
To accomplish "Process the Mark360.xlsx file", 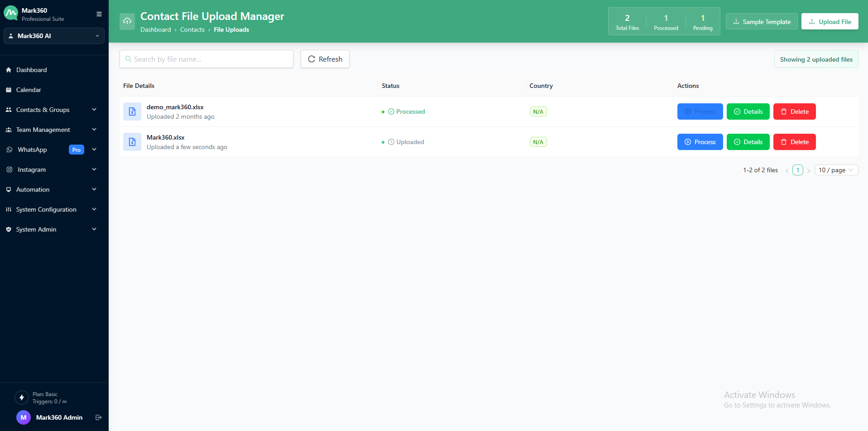I will [x=700, y=142].
